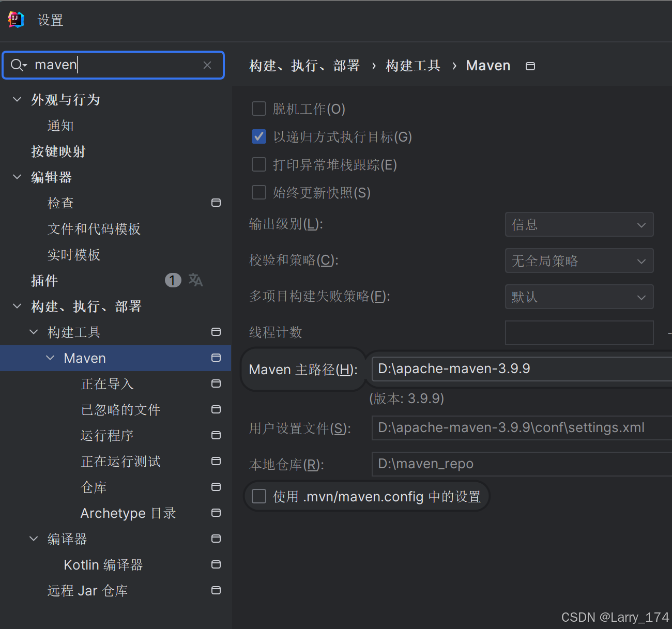
Task: Enable 使用 .mvn/maven.config 中的设置
Action: coord(259,496)
